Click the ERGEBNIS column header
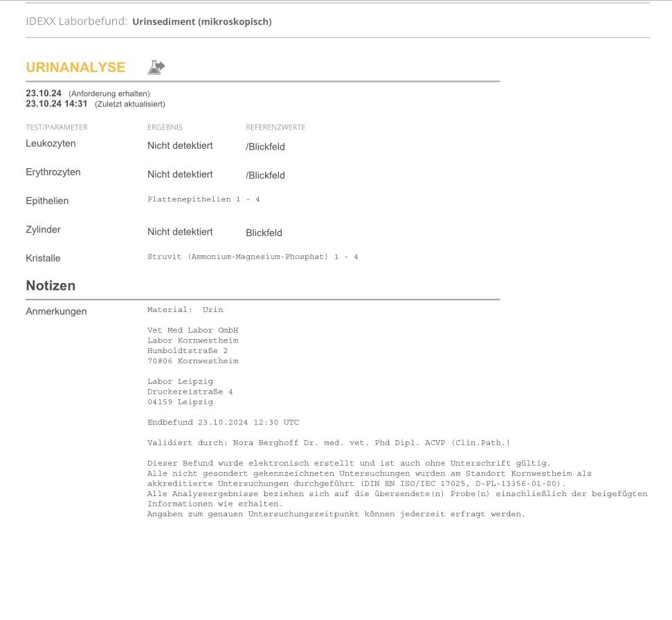Screen dimensions: 672x620 tap(165, 127)
